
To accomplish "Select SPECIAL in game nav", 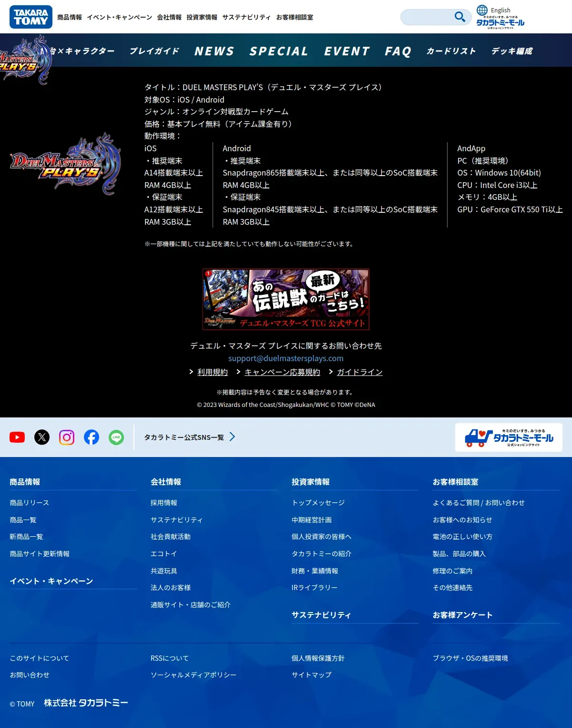I will 279,51.
